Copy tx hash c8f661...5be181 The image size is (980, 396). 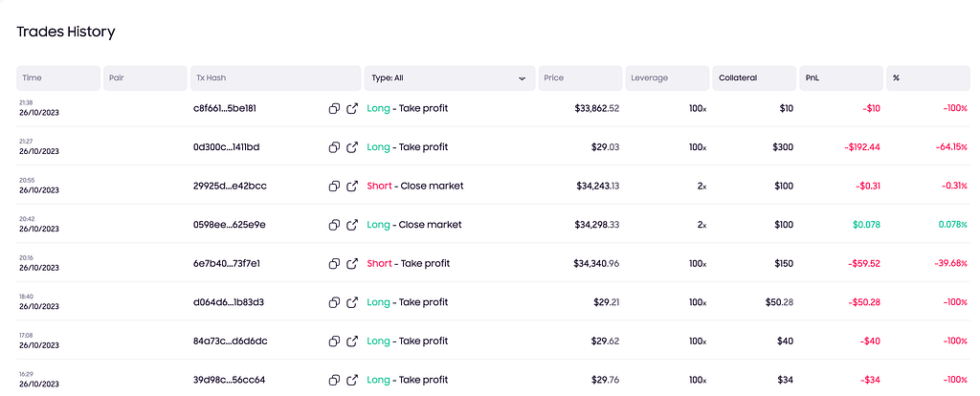coord(334,109)
